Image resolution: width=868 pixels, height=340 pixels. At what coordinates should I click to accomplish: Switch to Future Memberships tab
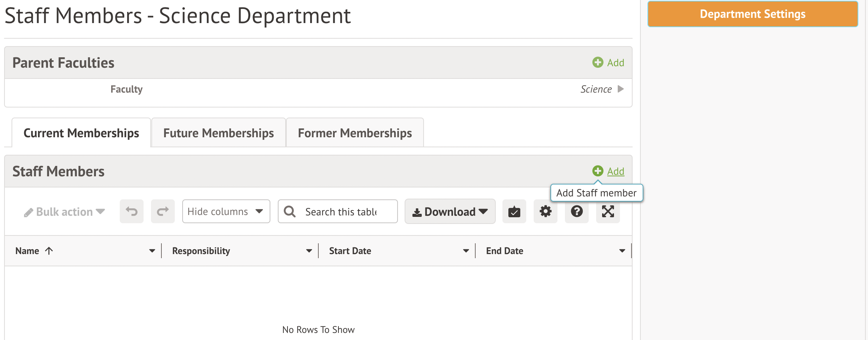click(218, 133)
